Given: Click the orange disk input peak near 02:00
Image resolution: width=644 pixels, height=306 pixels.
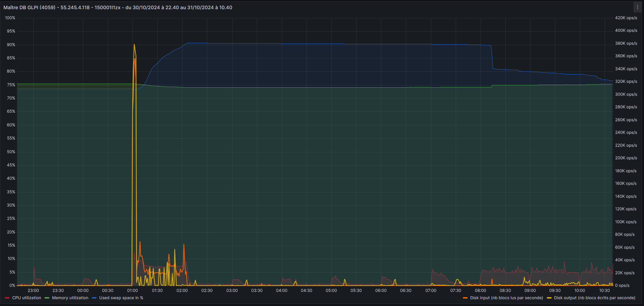Looking at the screenshot, I should tap(184, 244).
